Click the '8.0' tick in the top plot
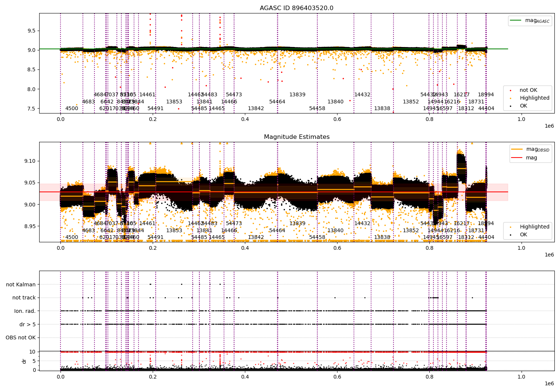Screen dimensions: 560x392 (x=32, y=89)
